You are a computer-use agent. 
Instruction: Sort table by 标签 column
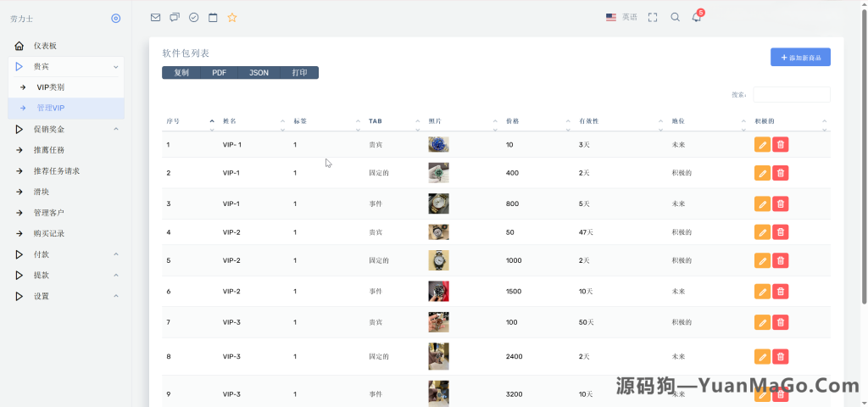(x=326, y=121)
